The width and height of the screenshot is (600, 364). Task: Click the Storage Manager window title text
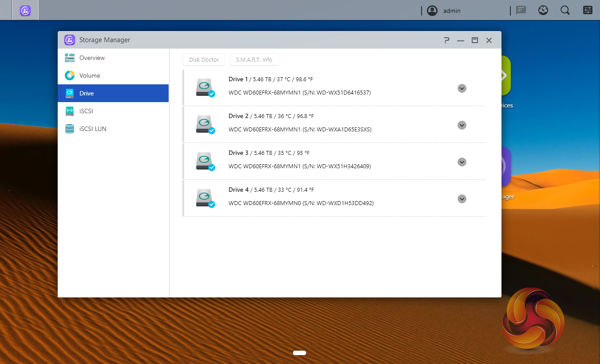105,40
